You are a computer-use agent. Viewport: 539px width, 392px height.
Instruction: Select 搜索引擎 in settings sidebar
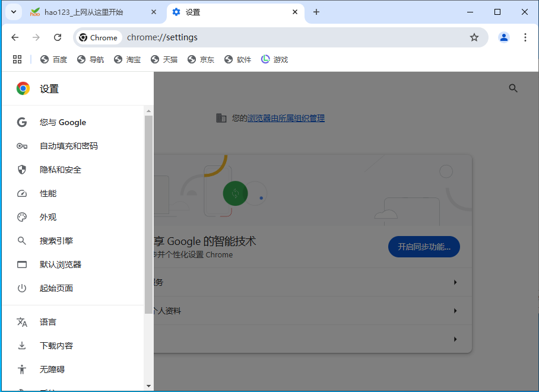click(73, 241)
